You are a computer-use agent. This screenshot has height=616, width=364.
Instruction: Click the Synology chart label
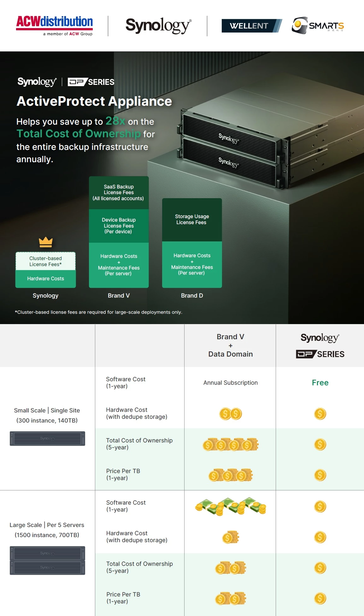46,296
